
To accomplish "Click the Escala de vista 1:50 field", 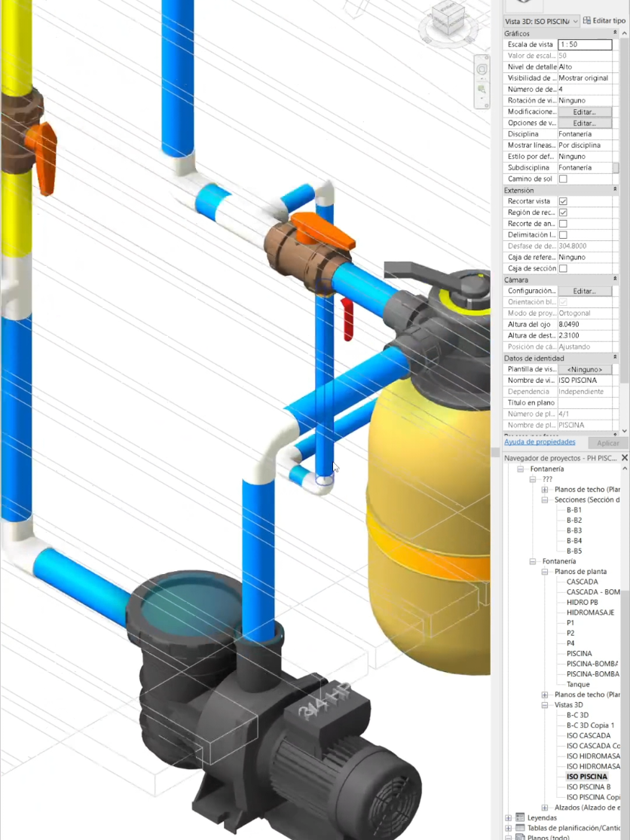I will pyautogui.click(x=585, y=44).
